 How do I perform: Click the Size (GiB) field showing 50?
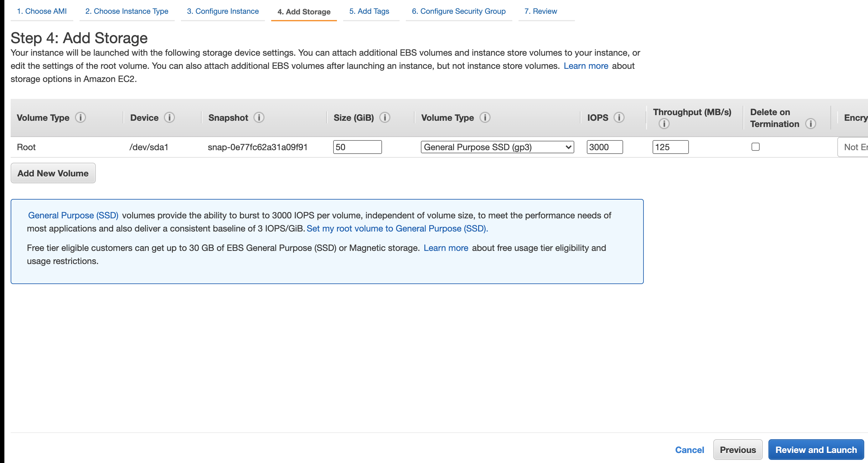[358, 147]
